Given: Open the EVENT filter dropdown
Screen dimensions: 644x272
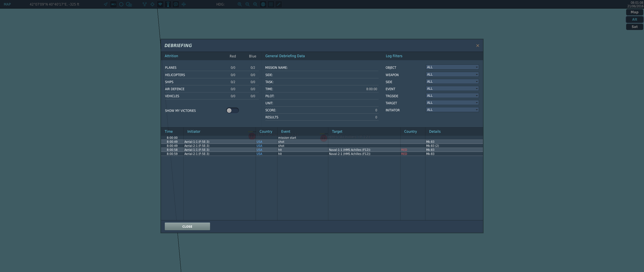Looking at the screenshot, I should tap(452, 89).
